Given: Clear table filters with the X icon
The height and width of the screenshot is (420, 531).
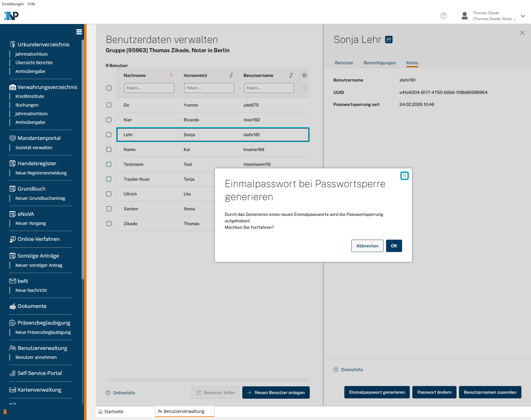Looking at the screenshot, I should click(304, 88).
